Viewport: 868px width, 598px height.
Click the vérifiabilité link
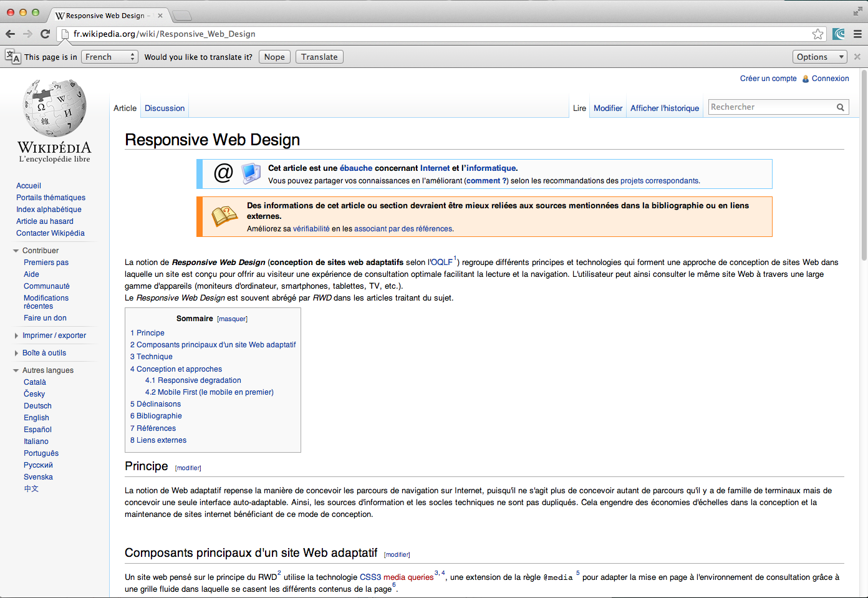tap(311, 229)
